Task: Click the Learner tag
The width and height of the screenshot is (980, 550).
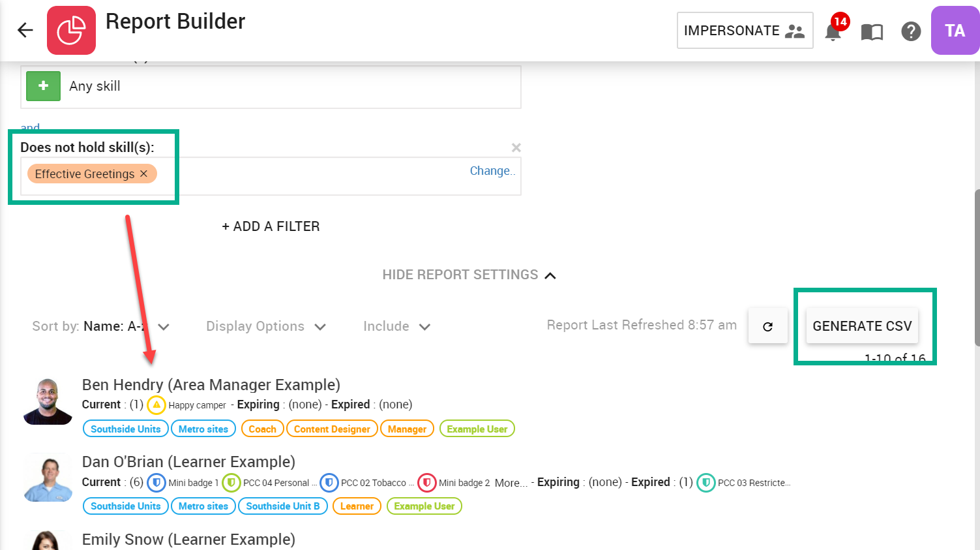Action: tap(357, 506)
